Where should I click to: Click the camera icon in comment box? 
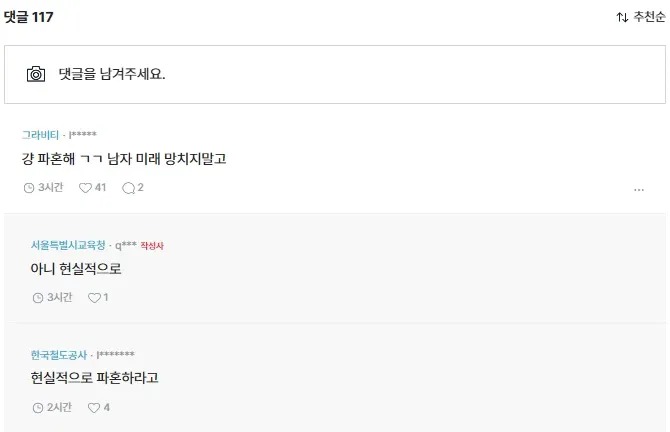[x=36, y=74]
